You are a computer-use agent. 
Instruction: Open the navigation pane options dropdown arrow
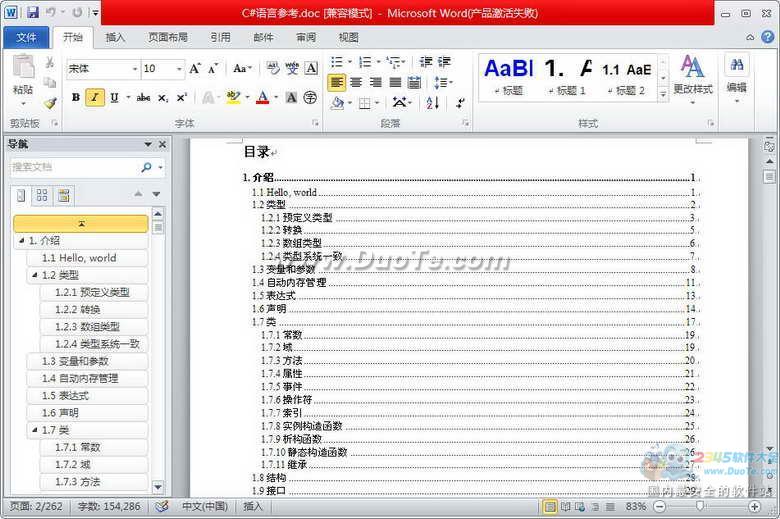(148, 144)
